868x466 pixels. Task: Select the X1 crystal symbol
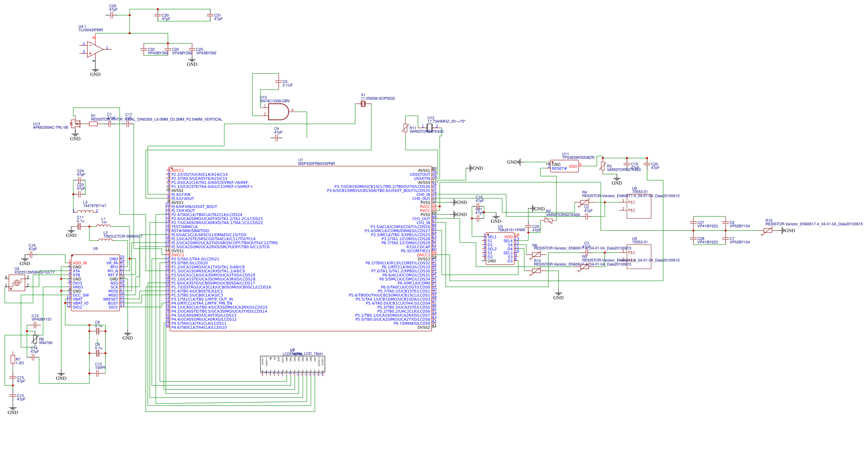[363, 104]
